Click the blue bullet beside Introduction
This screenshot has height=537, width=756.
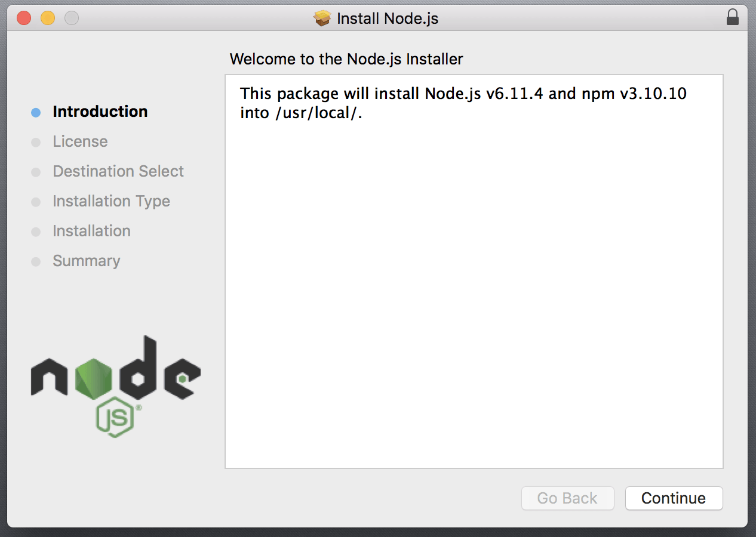point(36,112)
